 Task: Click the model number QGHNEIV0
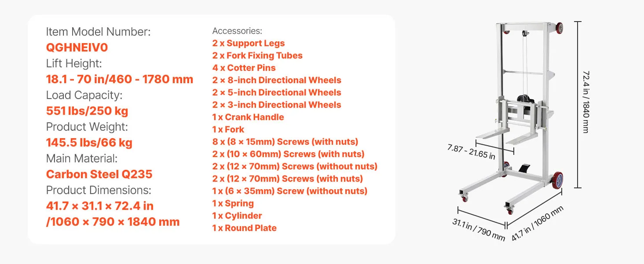(x=77, y=48)
